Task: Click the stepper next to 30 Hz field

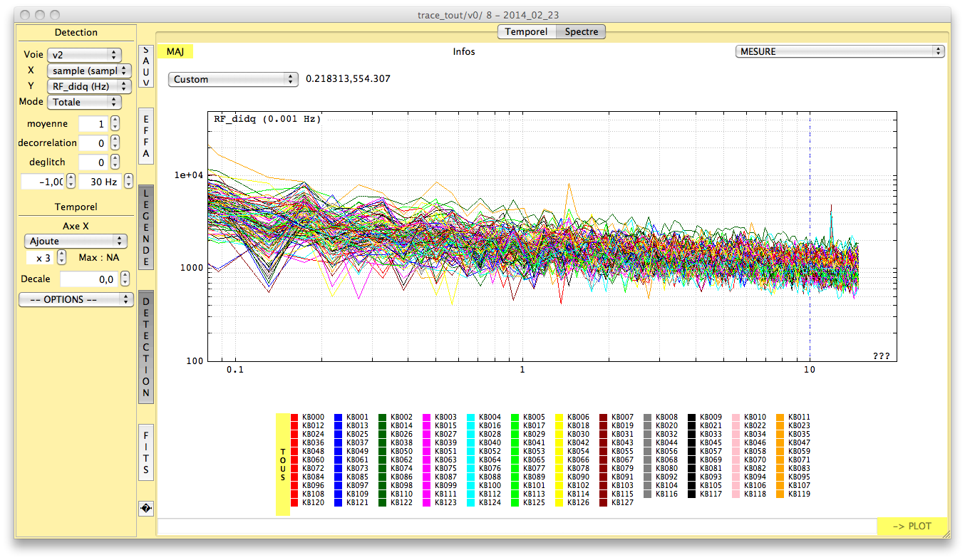Action: click(x=128, y=181)
